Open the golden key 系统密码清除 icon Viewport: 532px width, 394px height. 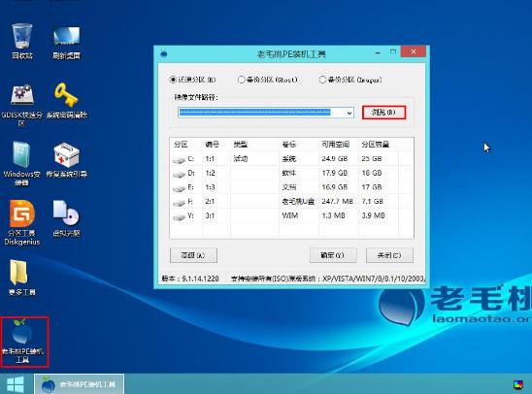(x=66, y=100)
